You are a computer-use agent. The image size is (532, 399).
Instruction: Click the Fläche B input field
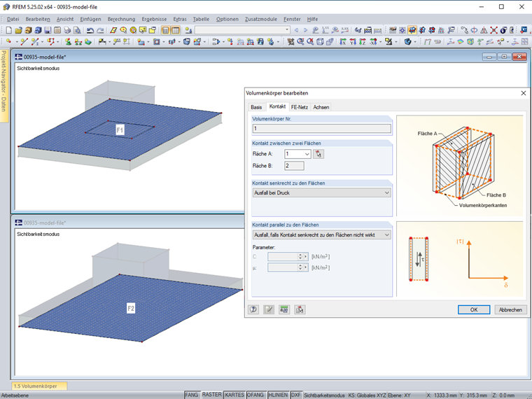[x=294, y=166]
